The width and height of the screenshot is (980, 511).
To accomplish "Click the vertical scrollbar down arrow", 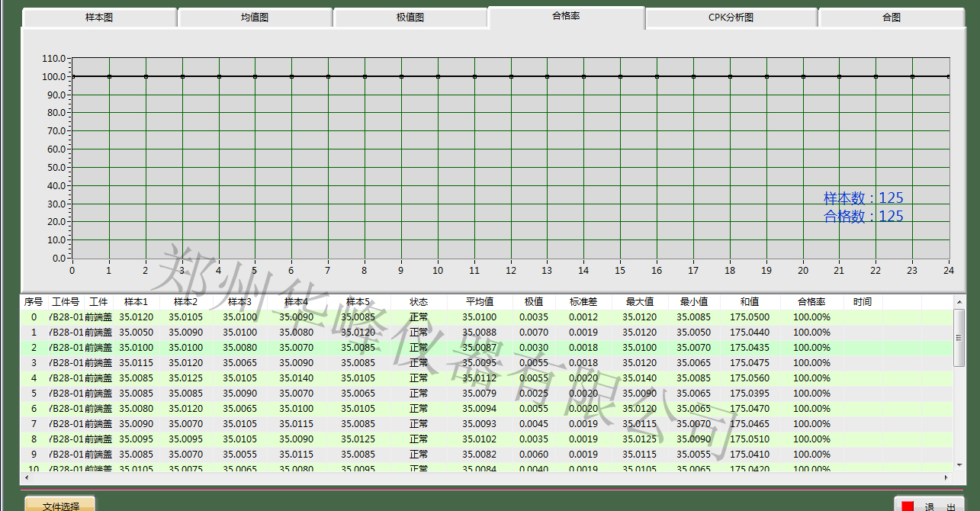I will point(959,464).
